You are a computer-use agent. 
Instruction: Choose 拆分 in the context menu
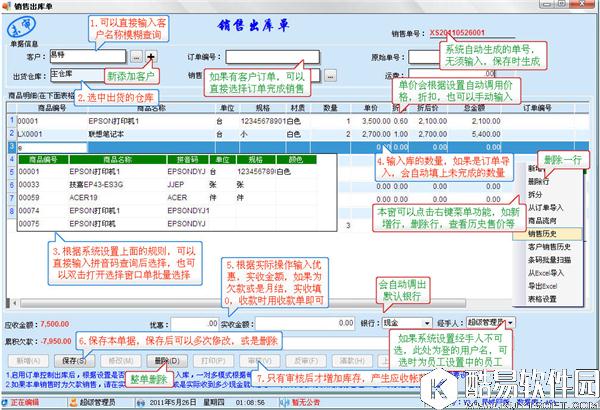pyautogui.click(x=535, y=194)
